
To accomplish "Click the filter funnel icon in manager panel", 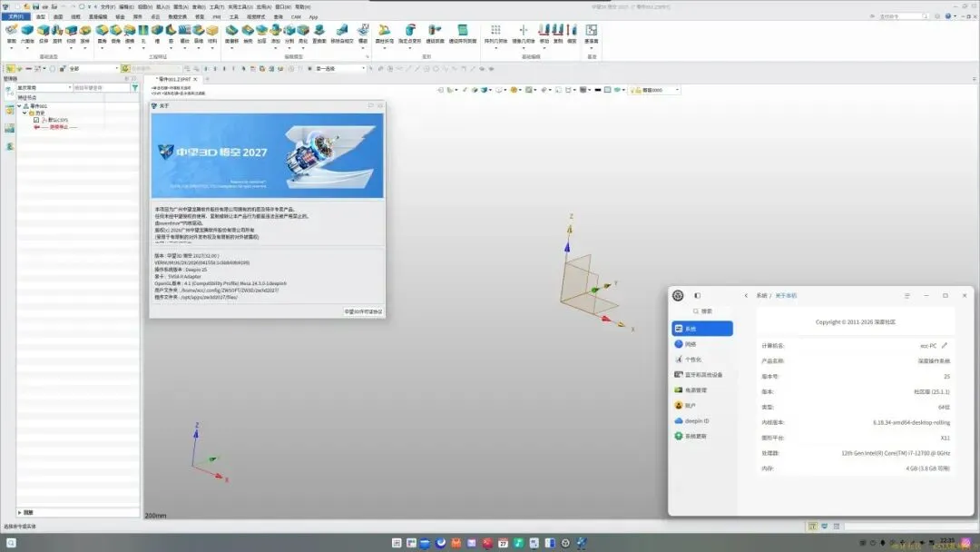I will (134, 88).
